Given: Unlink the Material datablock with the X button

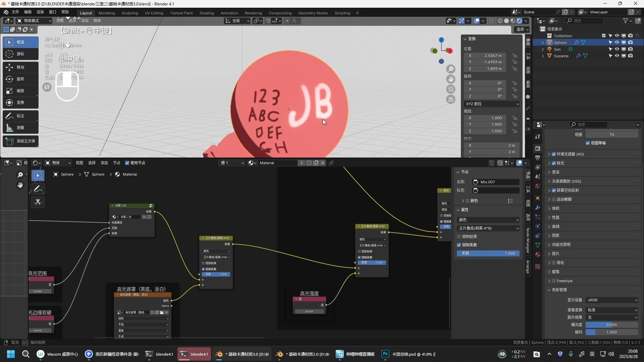Looking at the screenshot, I should click(x=323, y=163).
